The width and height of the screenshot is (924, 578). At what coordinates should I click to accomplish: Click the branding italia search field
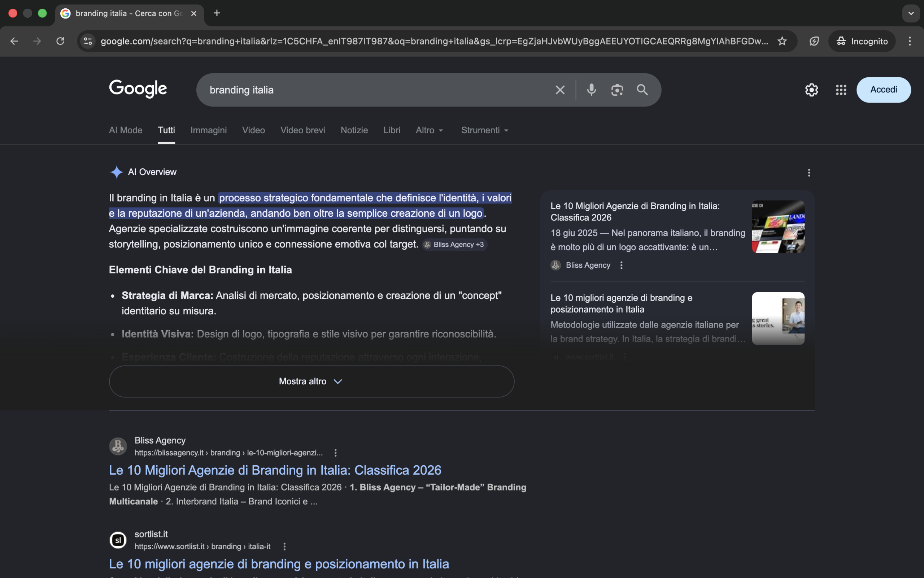click(x=378, y=90)
